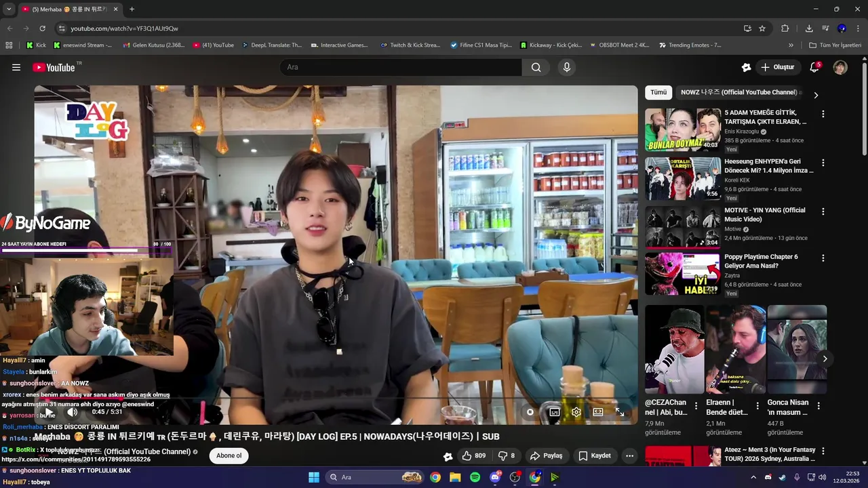Go to the YouTube home logo
Image resolution: width=868 pixels, height=488 pixels.
[54, 67]
